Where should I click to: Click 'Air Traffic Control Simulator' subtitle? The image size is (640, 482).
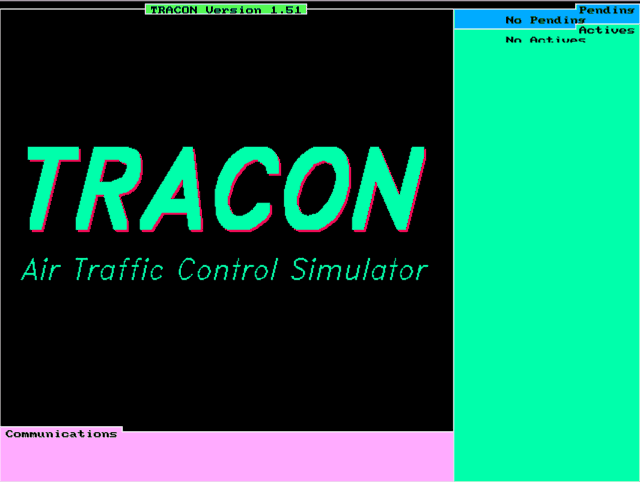(224, 269)
